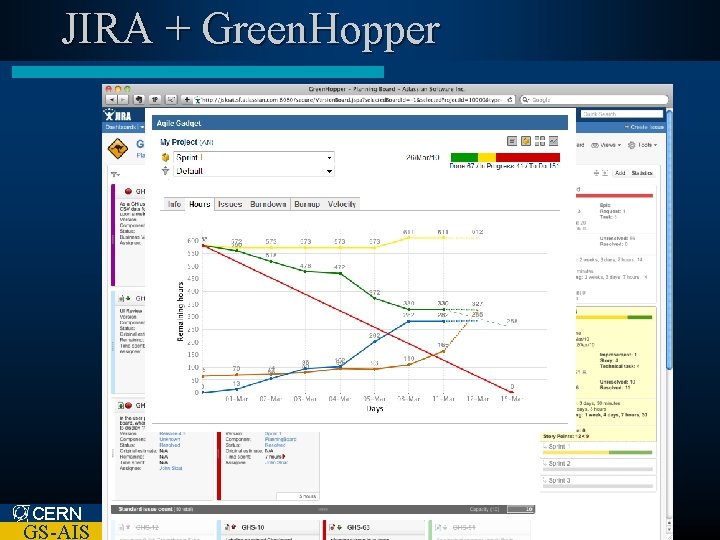Open the Burnup tab

[x=307, y=204]
